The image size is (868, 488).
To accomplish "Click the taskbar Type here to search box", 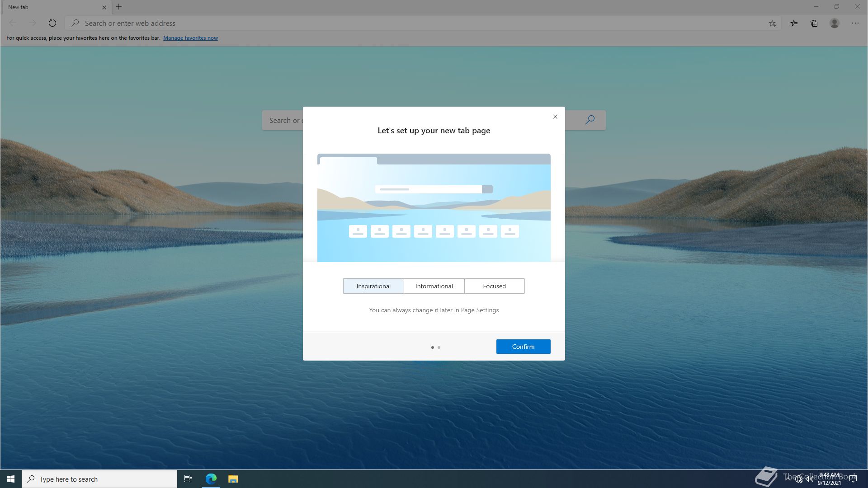I will [x=99, y=479].
